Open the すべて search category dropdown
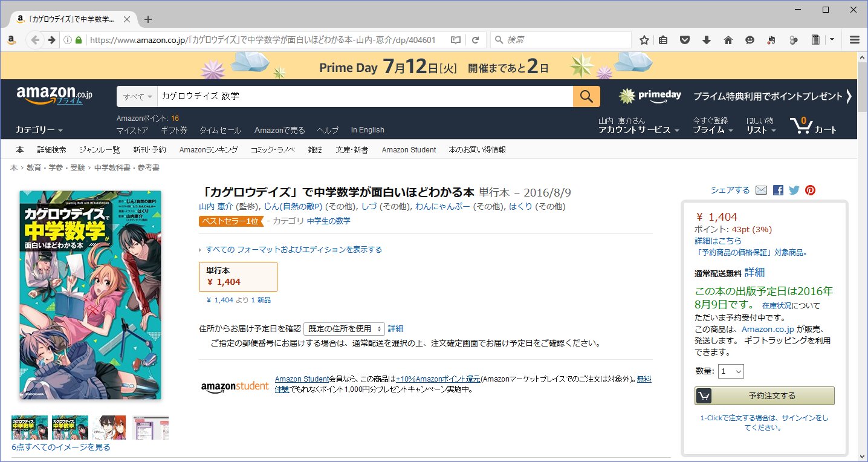The width and height of the screenshot is (868, 462). (137, 96)
